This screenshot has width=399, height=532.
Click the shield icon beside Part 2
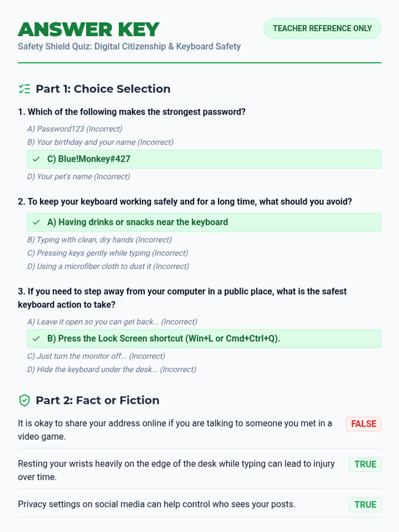pyautogui.click(x=24, y=400)
